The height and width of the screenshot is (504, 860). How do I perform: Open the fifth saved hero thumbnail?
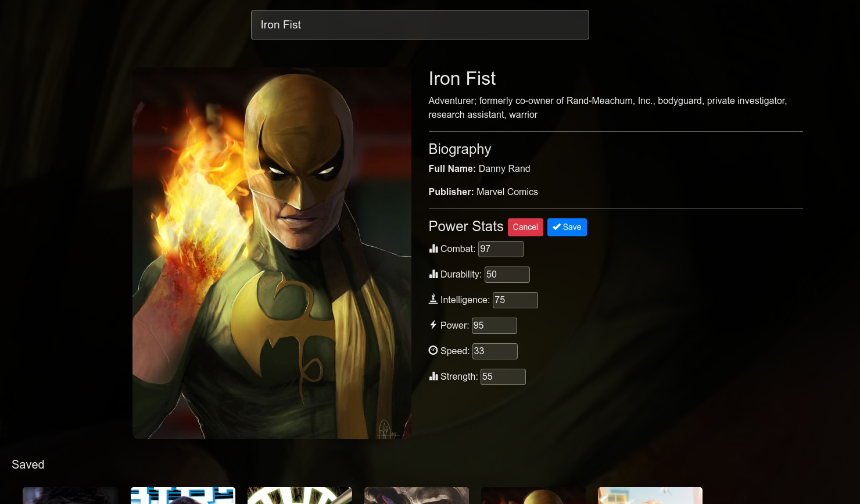[533, 495]
